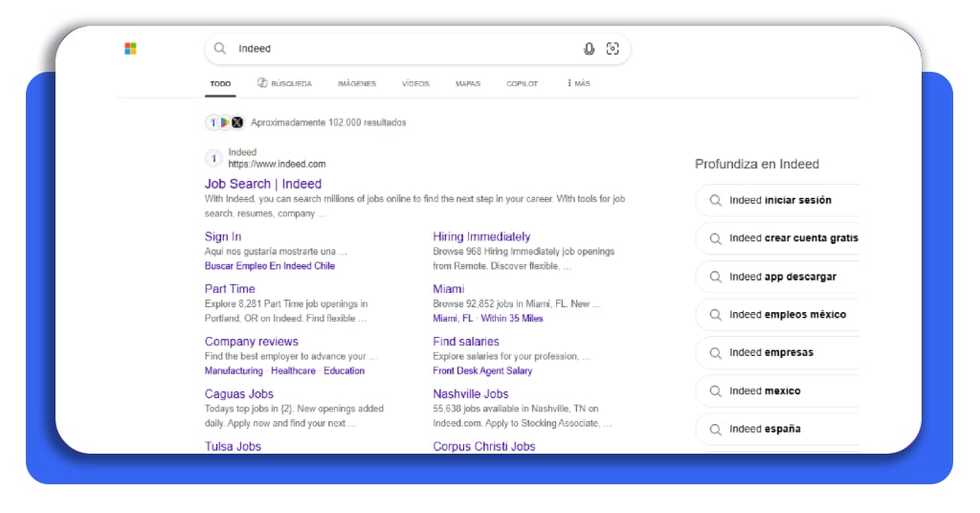This screenshot has height=513, width=980.
Task: Click the Indeed favicon beside site URL
Action: coord(213,158)
